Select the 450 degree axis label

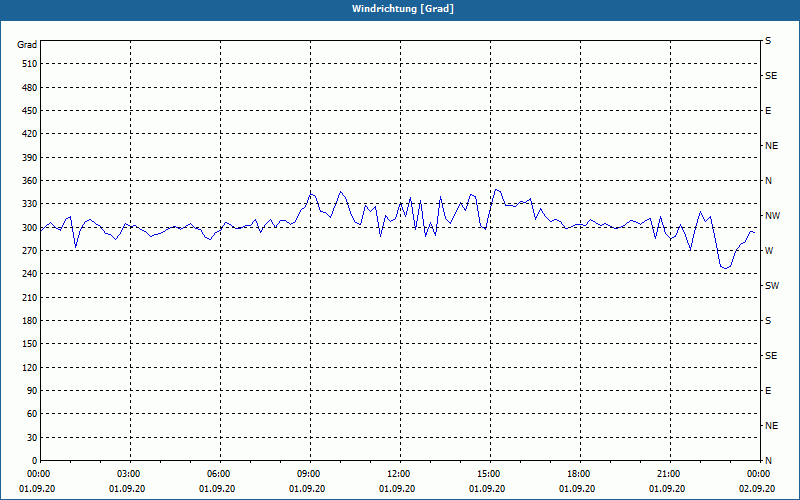(30, 111)
